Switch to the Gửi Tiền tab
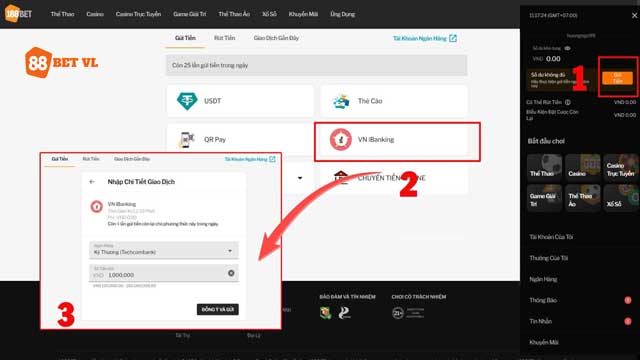This screenshot has width=640, height=360. [x=185, y=38]
